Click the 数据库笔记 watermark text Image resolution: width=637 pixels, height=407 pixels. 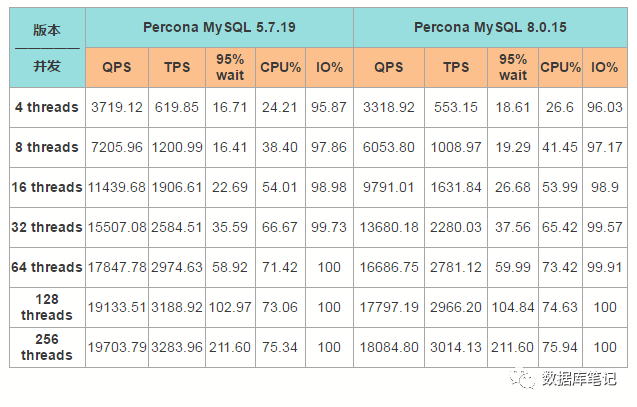click(x=578, y=379)
